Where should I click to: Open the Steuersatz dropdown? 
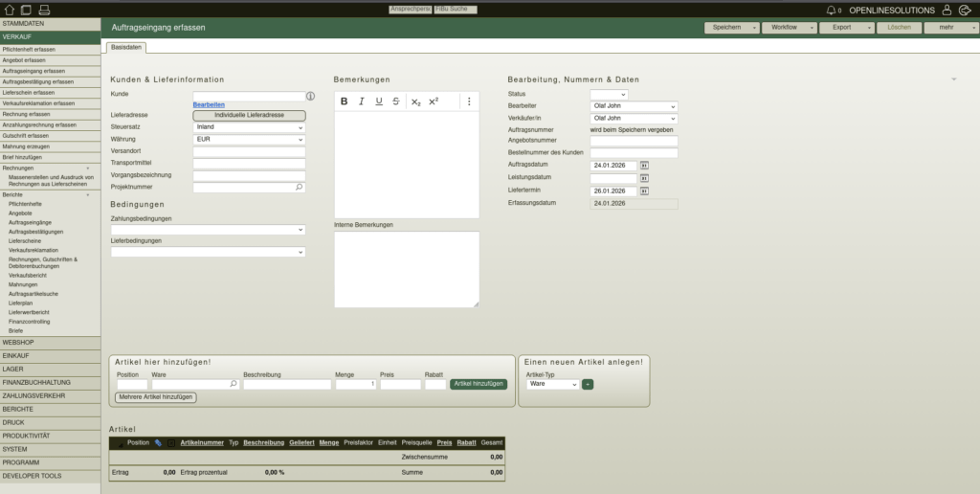pos(249,127)
